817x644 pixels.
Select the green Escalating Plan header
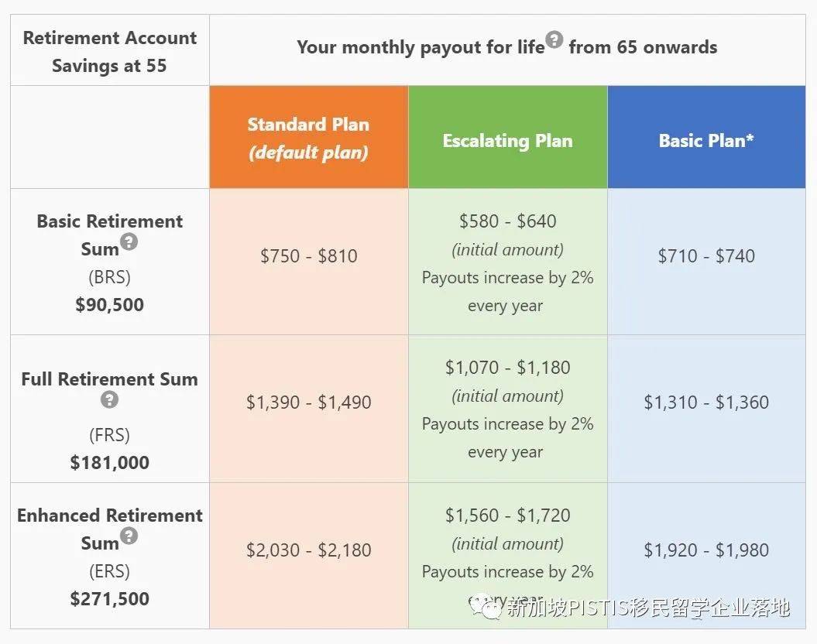click(507, 141)
